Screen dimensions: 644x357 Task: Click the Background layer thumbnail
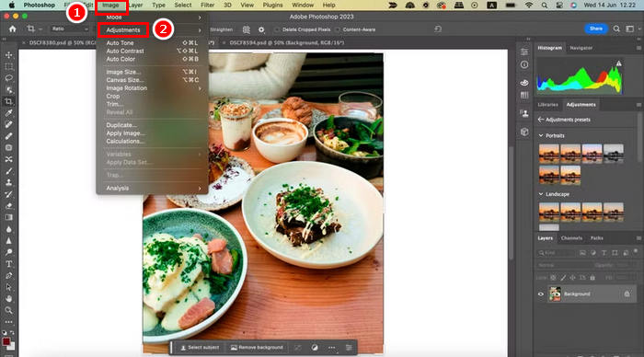(x=555, y=294)
